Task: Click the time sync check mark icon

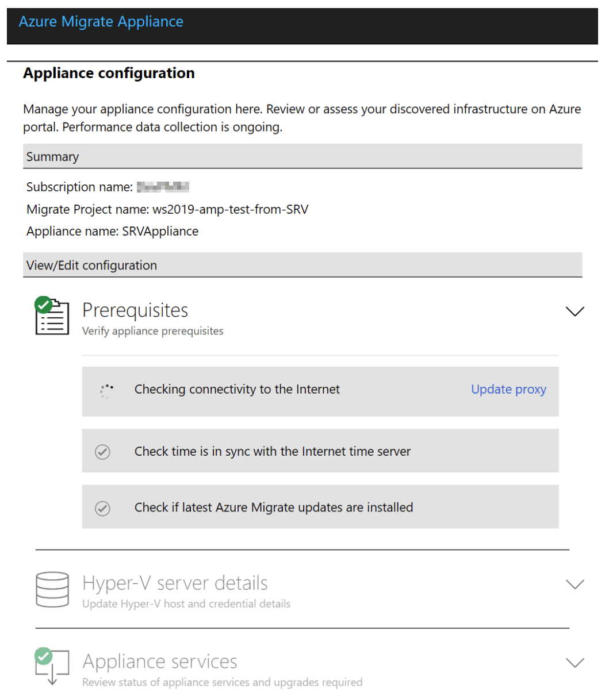Action: click(102, 452)
